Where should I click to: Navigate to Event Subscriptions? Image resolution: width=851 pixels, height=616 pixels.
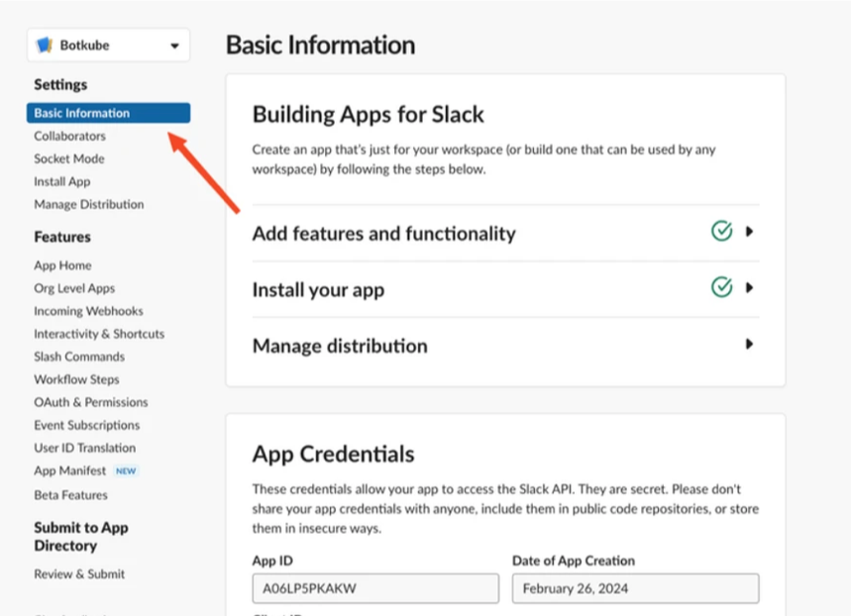click(x=86, y=425)
